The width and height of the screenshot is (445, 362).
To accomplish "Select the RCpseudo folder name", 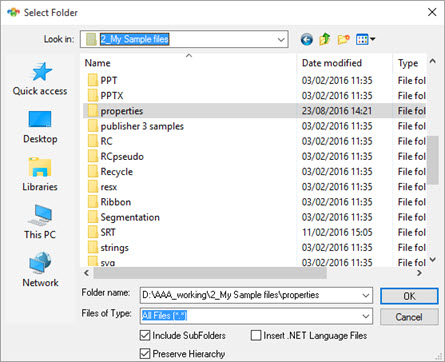I will click(x=122, y=157).
